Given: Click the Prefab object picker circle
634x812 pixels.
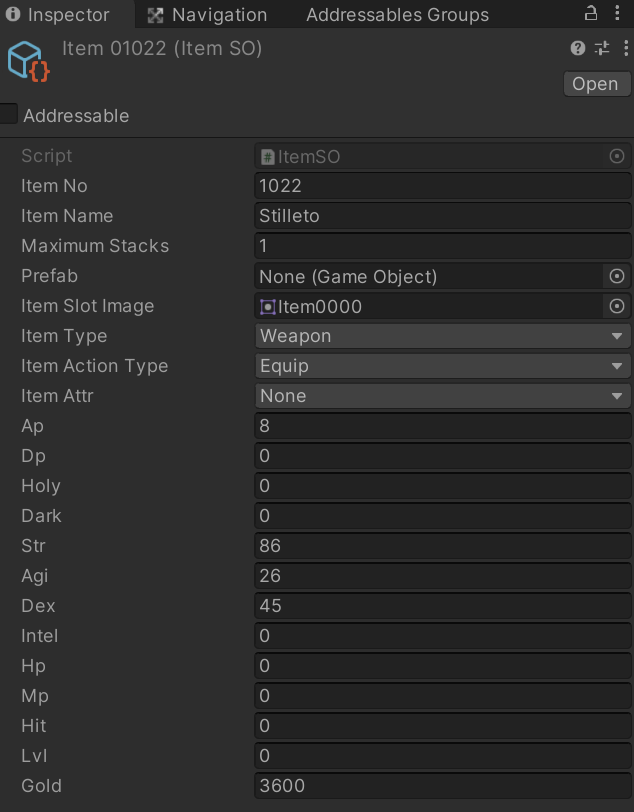Looking at the screenshot, I should pos(617,276).
